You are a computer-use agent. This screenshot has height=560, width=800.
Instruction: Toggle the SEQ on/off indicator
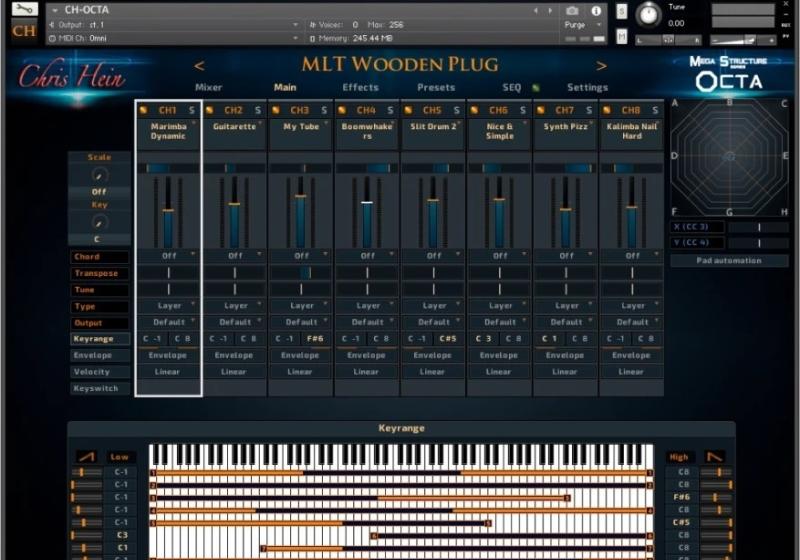coord(536,88)
